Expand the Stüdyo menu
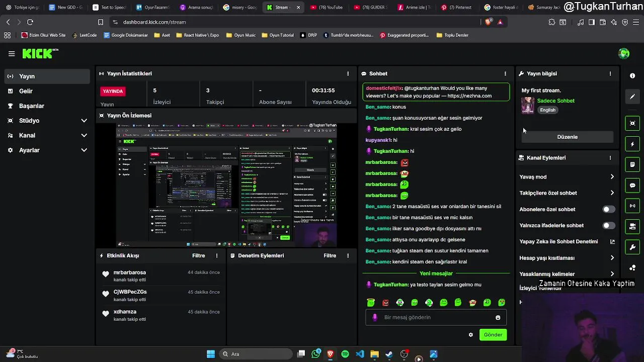Viewport: 644px width, 362px height. tap(47, 121)
